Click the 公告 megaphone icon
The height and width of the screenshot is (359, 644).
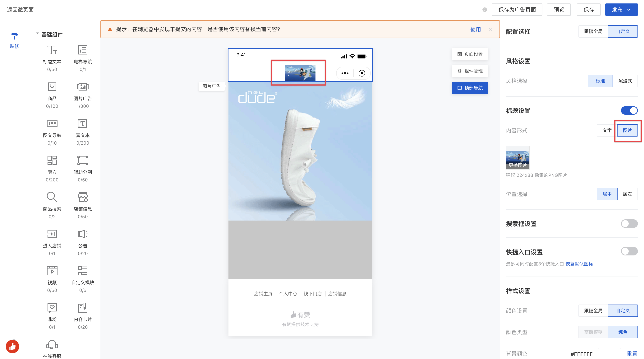pos(82,234)
